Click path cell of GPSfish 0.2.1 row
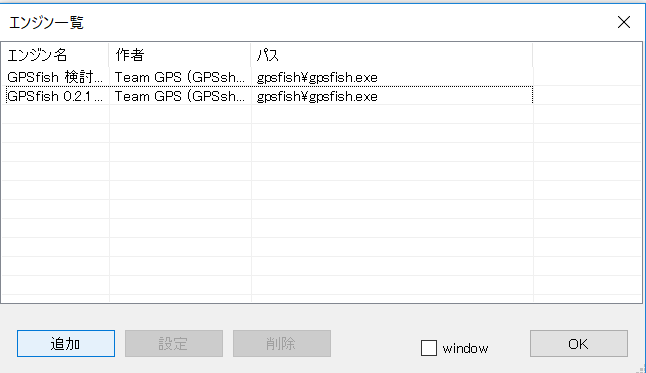The height and width of the screenshot is (373, 646). coord(392,96)
